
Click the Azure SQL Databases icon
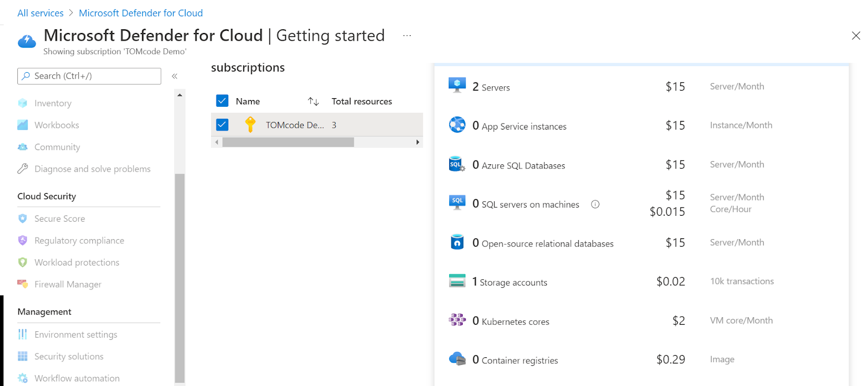point(457,164)
